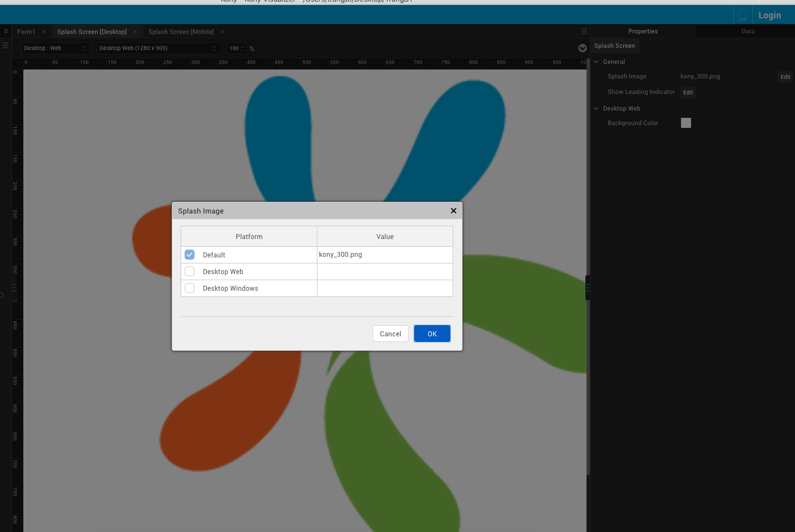This screenshot has width=795, height=532.
Task: Click the empty value cell for Desktop Windows
Action: click(385, 288)
